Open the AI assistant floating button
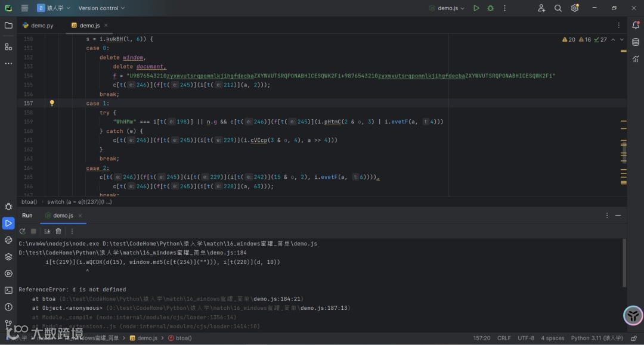The width and height of the screenshot is (644, 345). pos(633,315)
